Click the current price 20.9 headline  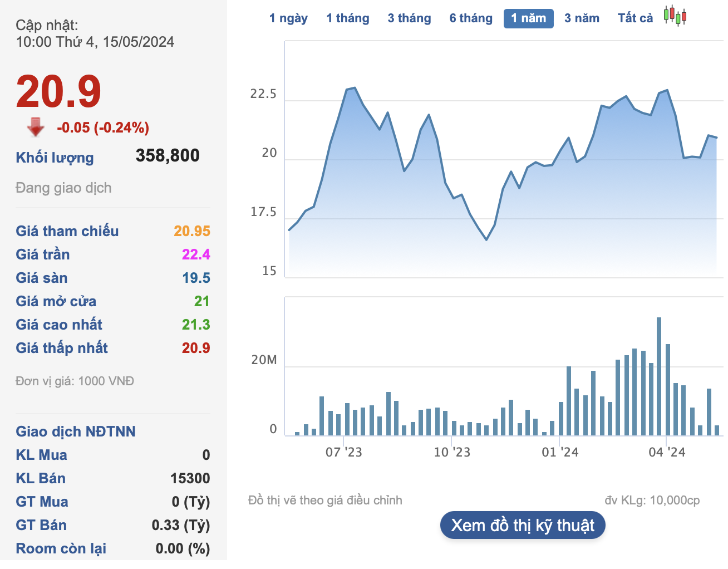tap(58, 91)
